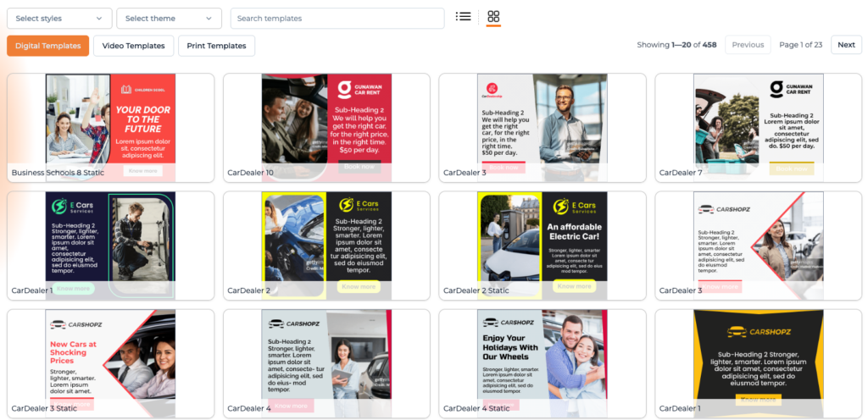This screenshot has width=868, height=420.
Task: Open the Video Templates tab
Action: [134, 46]
